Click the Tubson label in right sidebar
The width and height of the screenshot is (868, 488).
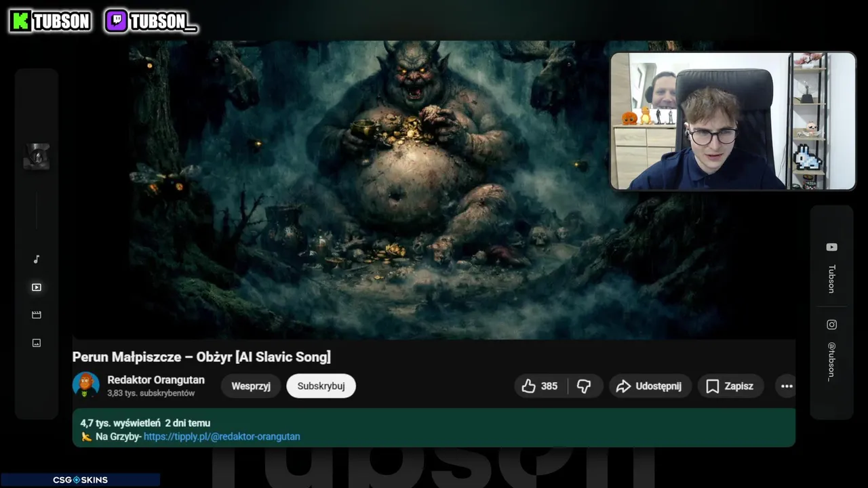pos(831,279)
